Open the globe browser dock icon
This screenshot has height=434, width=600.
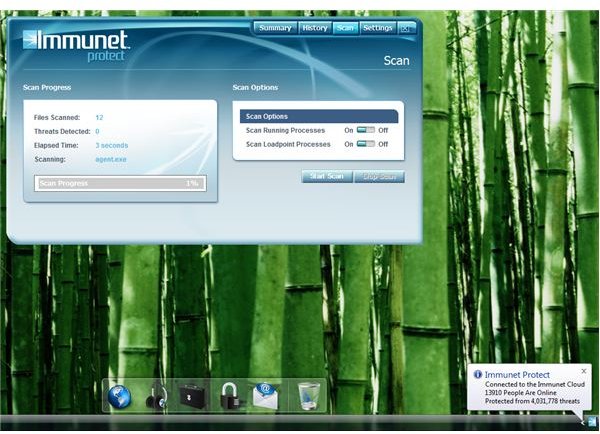click(x=119, y=396)
